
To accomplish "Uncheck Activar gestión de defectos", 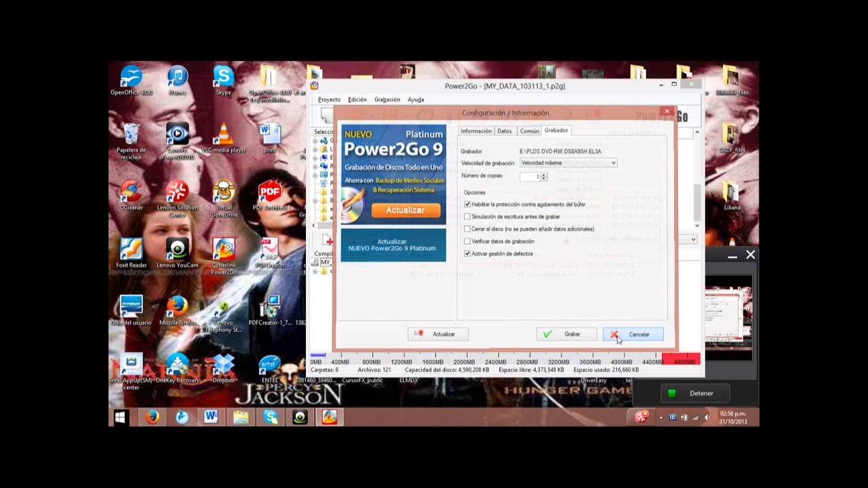I will click(x=467, y=253).
